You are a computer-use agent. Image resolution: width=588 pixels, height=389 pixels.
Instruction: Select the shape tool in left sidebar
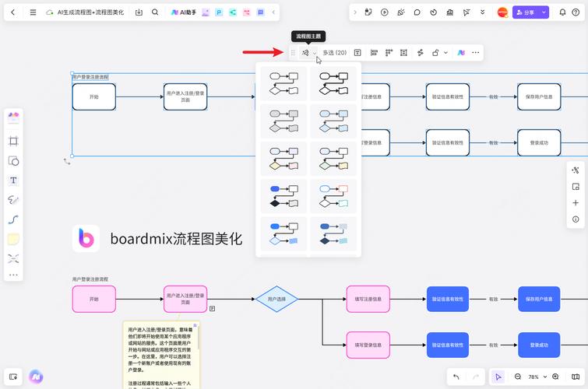pyautogui.click(x=13, y=161)
